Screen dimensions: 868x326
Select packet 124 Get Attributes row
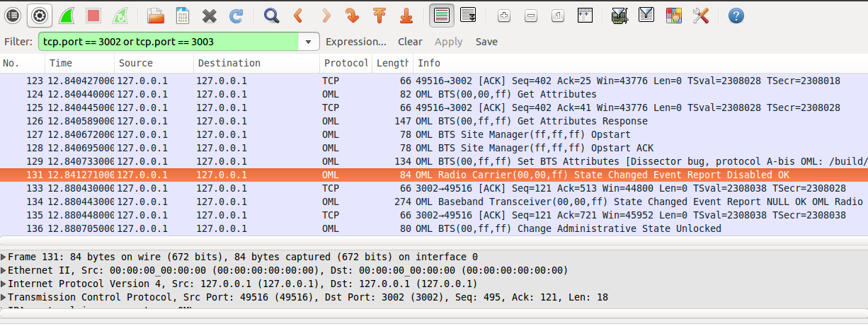click(434, 94)
